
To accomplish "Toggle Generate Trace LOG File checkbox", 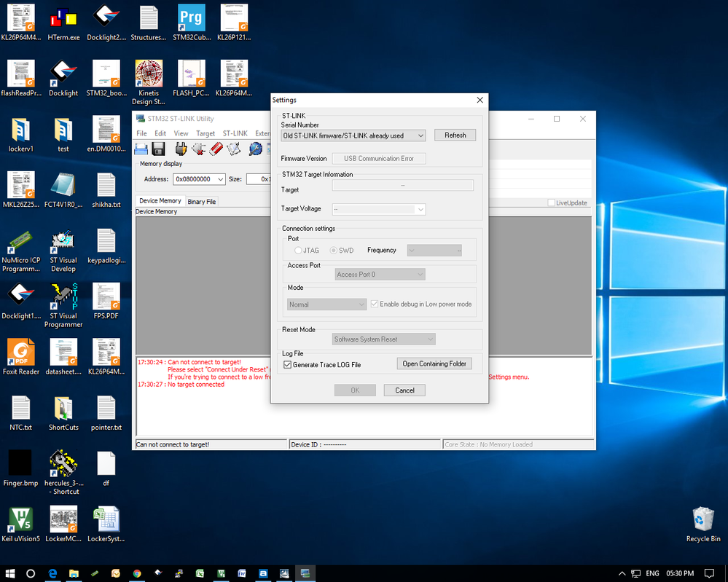I will click(x=287, y=365).
